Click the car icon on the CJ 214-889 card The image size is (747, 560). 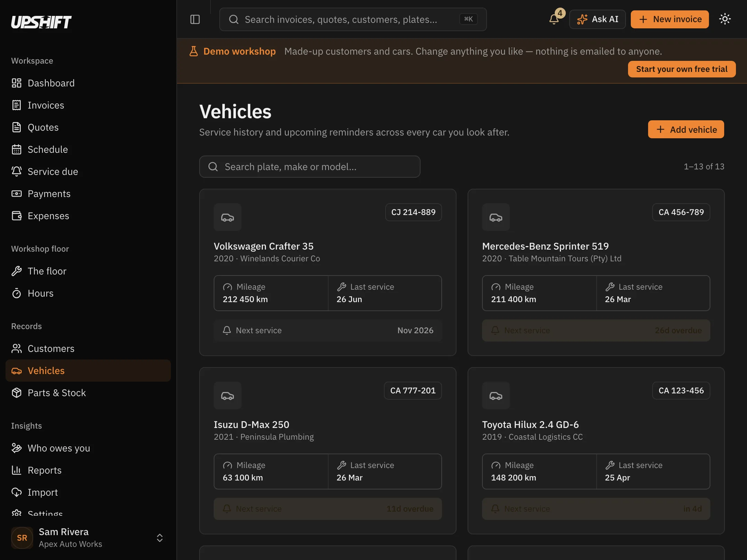coord(228,217)
